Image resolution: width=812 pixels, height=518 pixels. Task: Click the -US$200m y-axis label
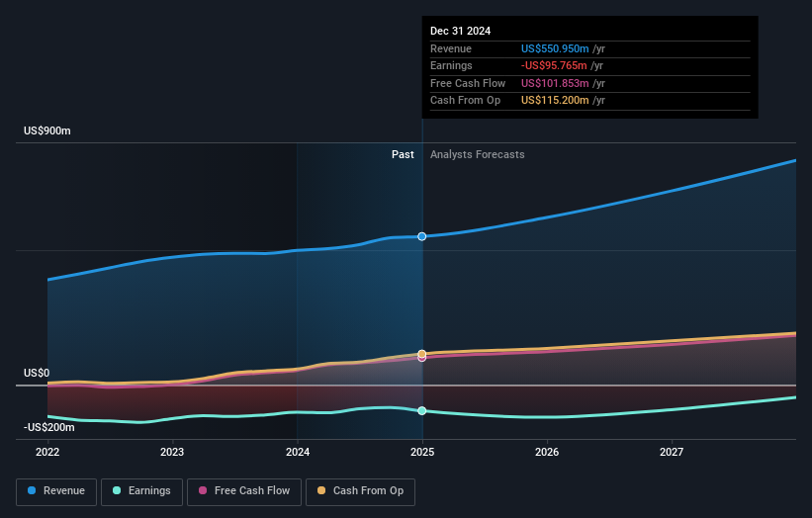coord(49,427)
